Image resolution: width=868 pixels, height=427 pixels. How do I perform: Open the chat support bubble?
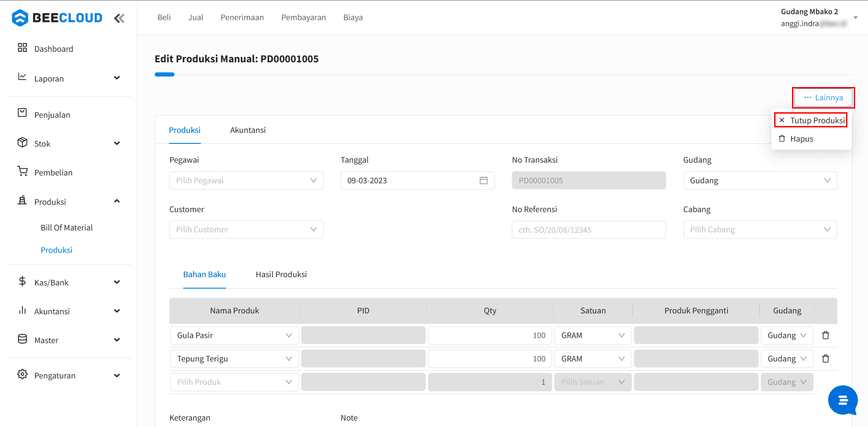(x=843, y=400)
